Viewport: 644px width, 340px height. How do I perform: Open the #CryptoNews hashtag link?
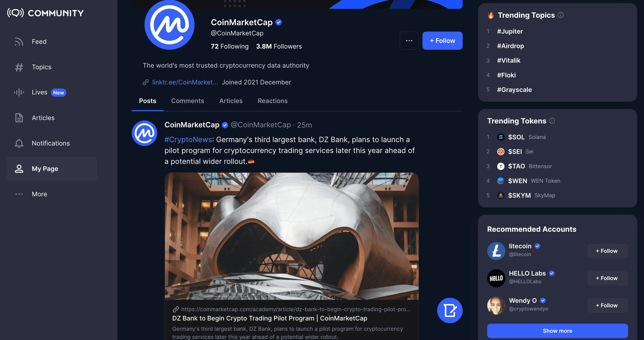click(x=188, y=140)
